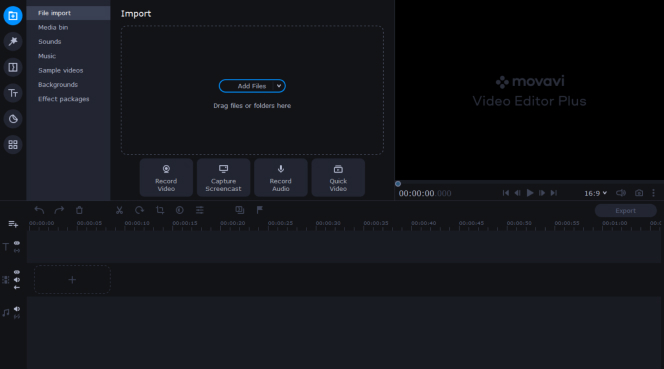Hide the title track using the eye icon

pos(17,243)
